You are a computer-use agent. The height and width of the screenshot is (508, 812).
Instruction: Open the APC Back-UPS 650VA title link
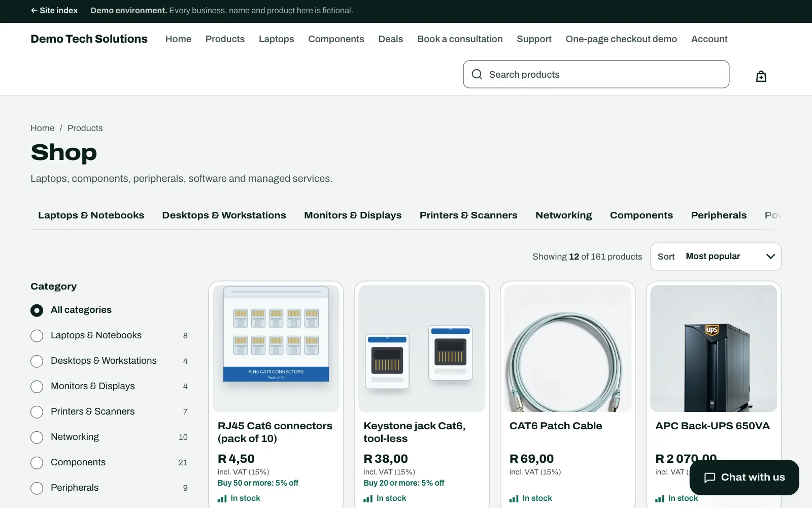(713, 426)
